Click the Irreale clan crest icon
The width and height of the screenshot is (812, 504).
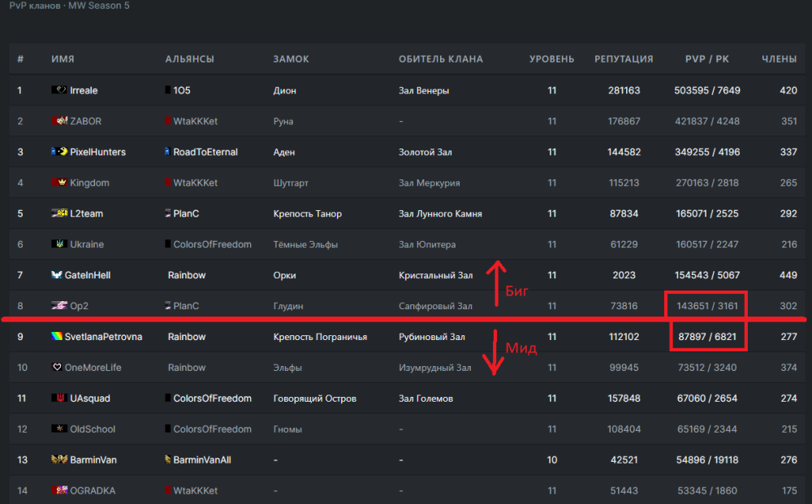59,90
